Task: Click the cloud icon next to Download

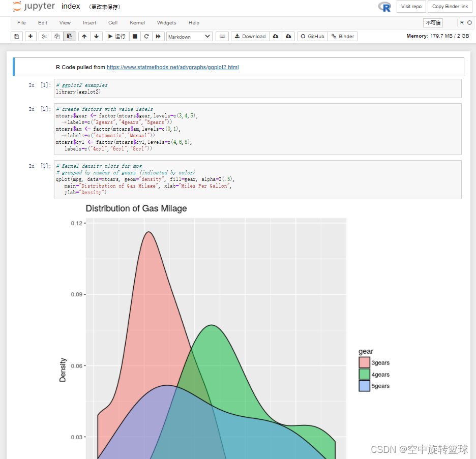Action: [275, 37]
